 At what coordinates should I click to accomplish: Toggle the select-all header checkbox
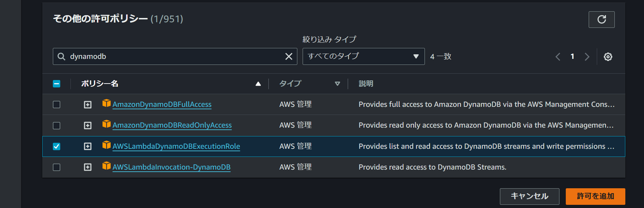point(56,84)
